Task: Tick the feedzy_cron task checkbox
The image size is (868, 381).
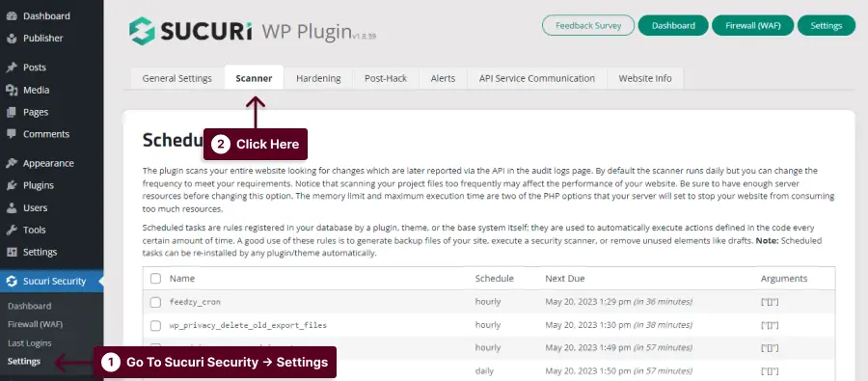Action: click(x=155, y=302)
